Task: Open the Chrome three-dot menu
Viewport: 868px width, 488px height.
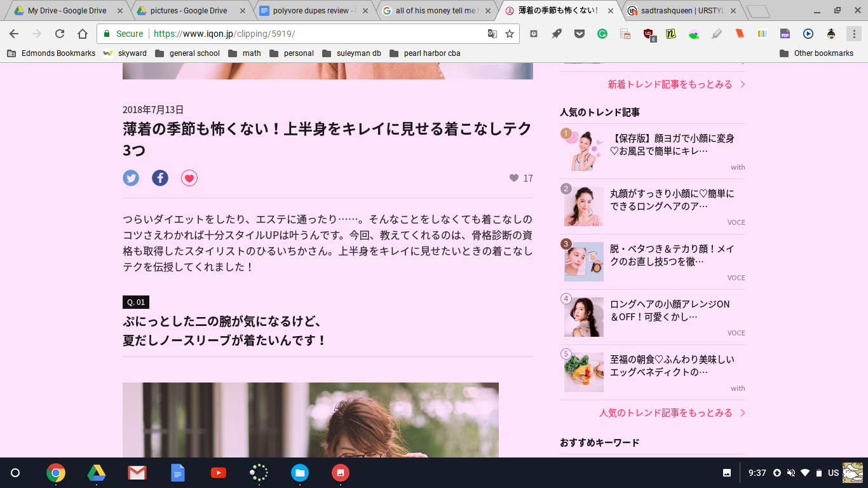Action: point(854,34)
